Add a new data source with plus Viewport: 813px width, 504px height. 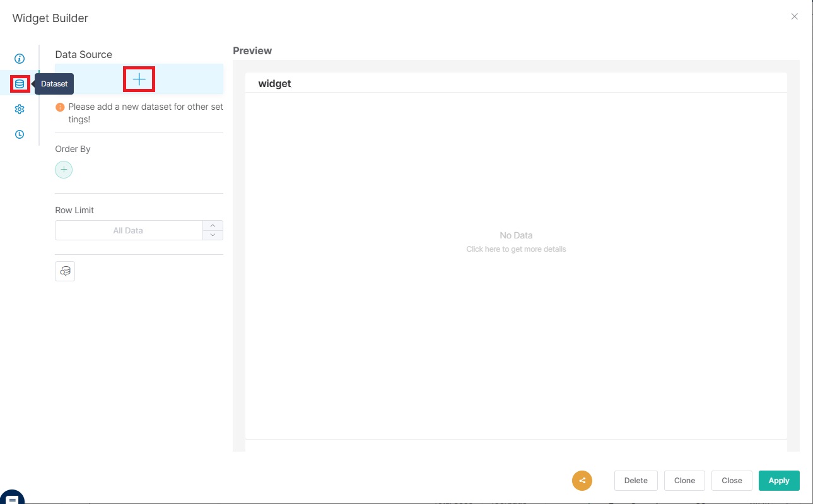139,79
